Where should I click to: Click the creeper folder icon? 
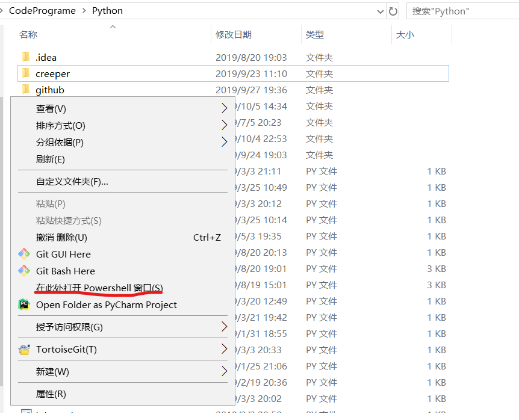click(x=26, y=73)
